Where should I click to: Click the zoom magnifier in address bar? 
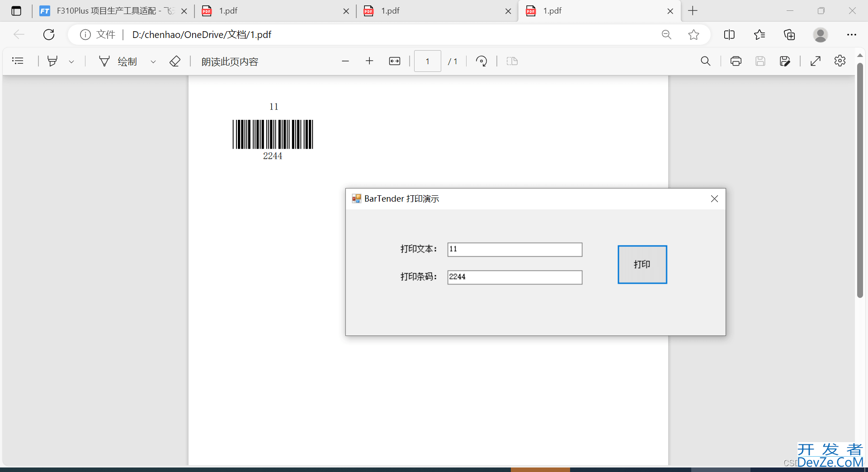(x=666, y=34)
